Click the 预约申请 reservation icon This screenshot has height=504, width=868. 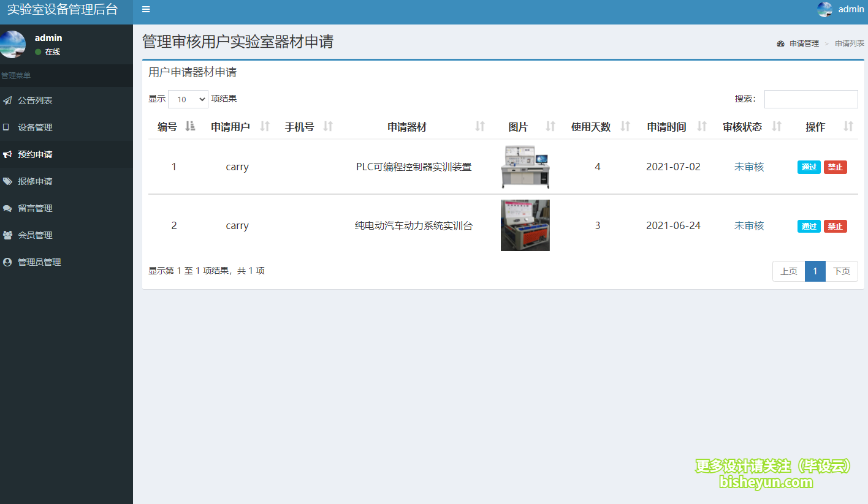pyautogui.click(x=7, y=154)
